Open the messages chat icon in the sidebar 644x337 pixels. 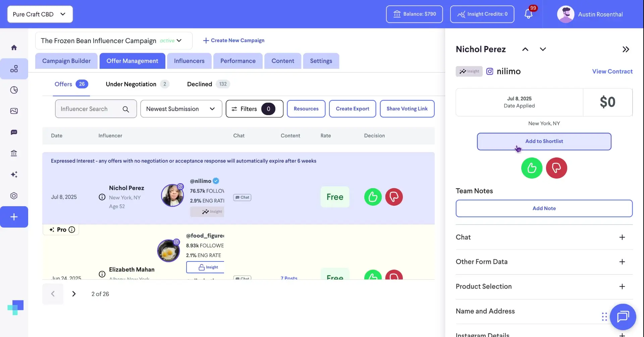[14, 132]
